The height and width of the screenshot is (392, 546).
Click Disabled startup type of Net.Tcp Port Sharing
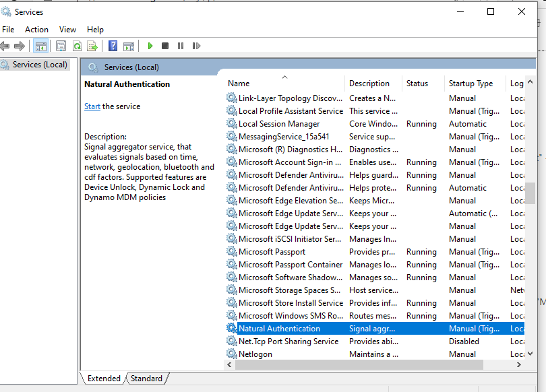tap(464, 341)
